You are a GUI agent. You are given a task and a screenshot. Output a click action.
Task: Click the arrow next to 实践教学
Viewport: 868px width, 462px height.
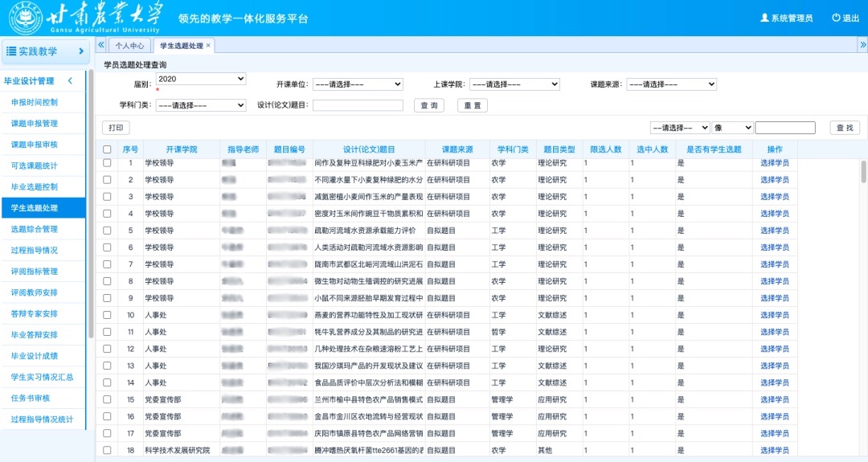(81, 51)
